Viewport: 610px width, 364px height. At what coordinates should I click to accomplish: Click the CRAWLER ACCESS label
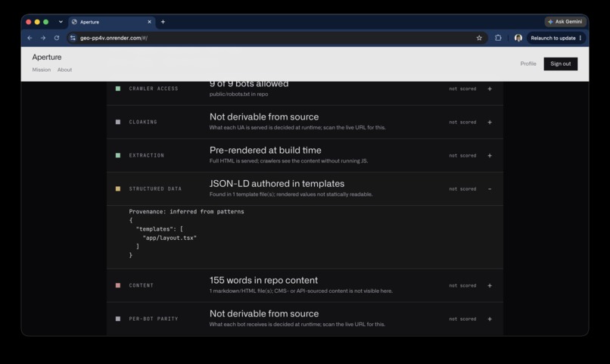coord(154,89)
